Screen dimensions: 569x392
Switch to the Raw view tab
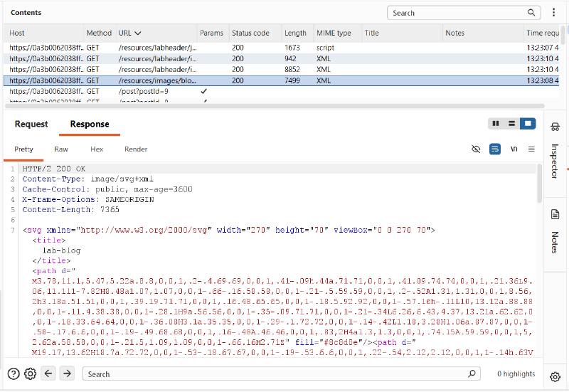(x=61, y=149)
